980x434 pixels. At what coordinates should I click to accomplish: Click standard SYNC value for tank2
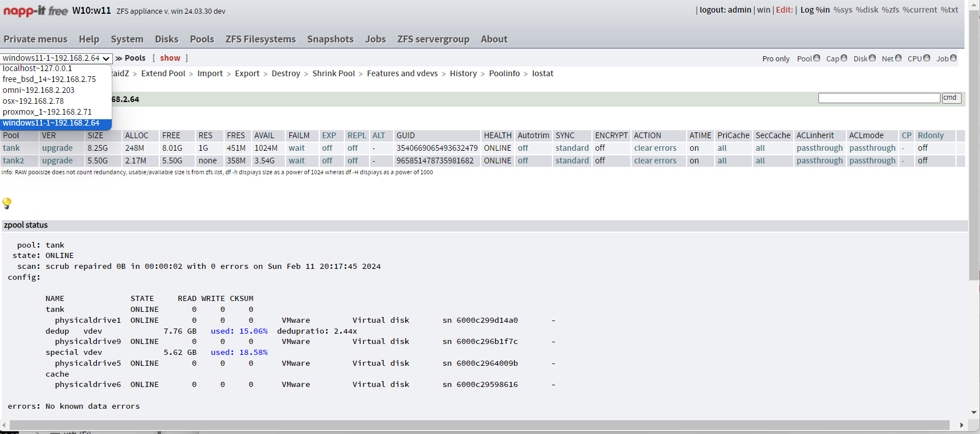(572, 161)
